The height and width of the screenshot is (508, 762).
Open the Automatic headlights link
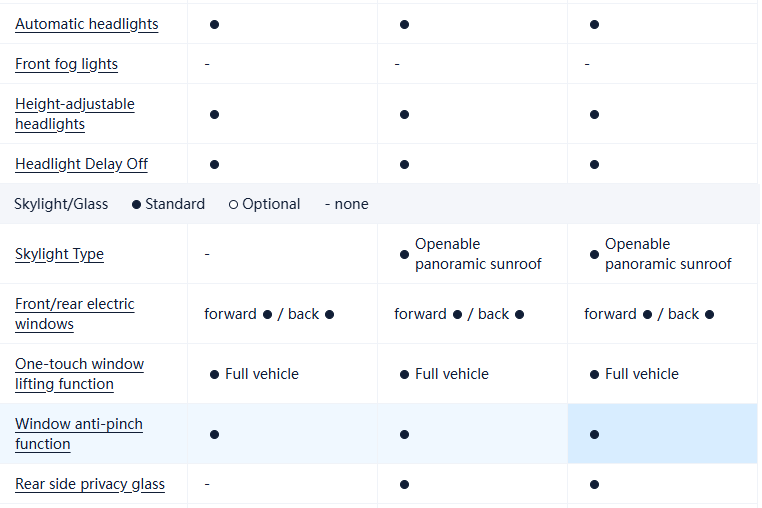(86, 24)
